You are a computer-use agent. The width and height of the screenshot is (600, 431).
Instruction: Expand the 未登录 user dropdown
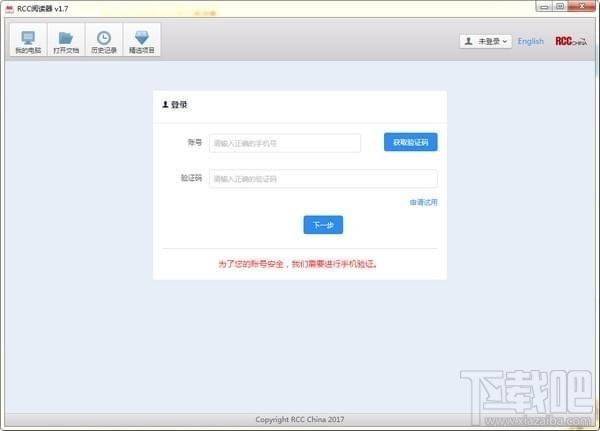[x=486, y=41]
